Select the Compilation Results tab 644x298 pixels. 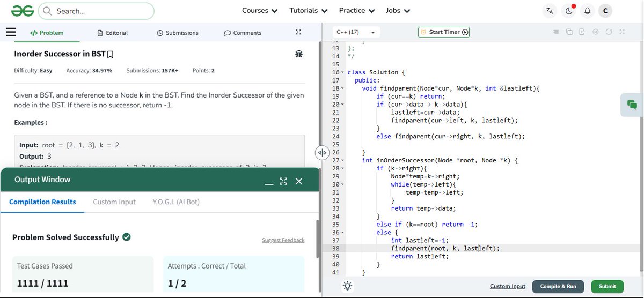[x=42, y=202]
